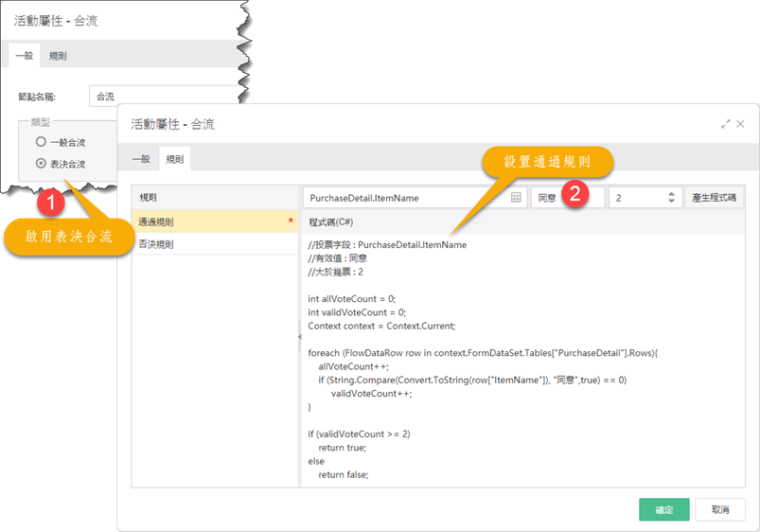Click the 程式碼(C#) header label
Screen dimensions: 760x532
pos(331,222)
